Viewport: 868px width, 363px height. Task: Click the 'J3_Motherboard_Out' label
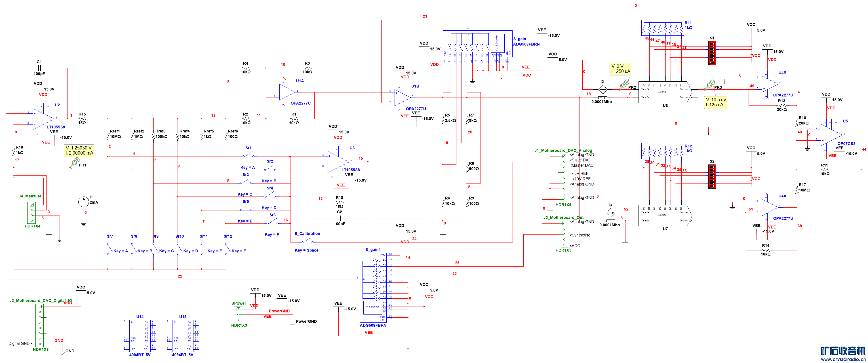[563, 217]
